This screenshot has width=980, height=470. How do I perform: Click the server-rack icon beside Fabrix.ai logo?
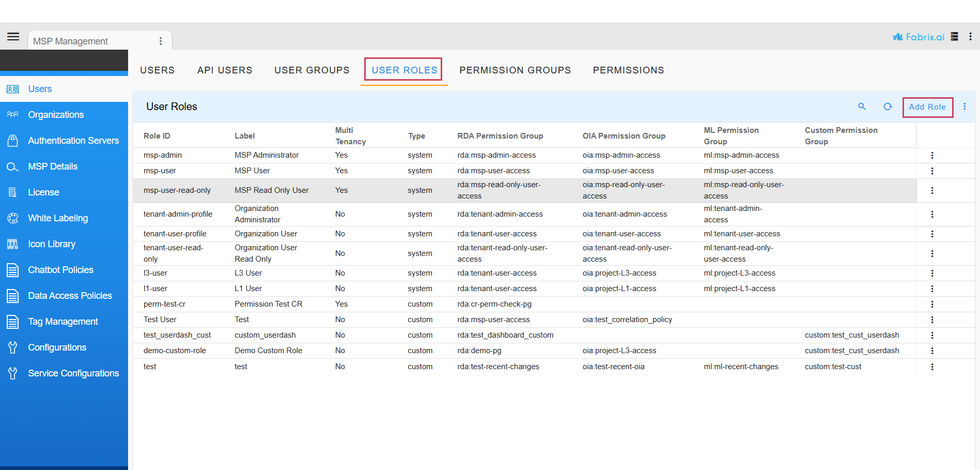(x=954, y=36)
